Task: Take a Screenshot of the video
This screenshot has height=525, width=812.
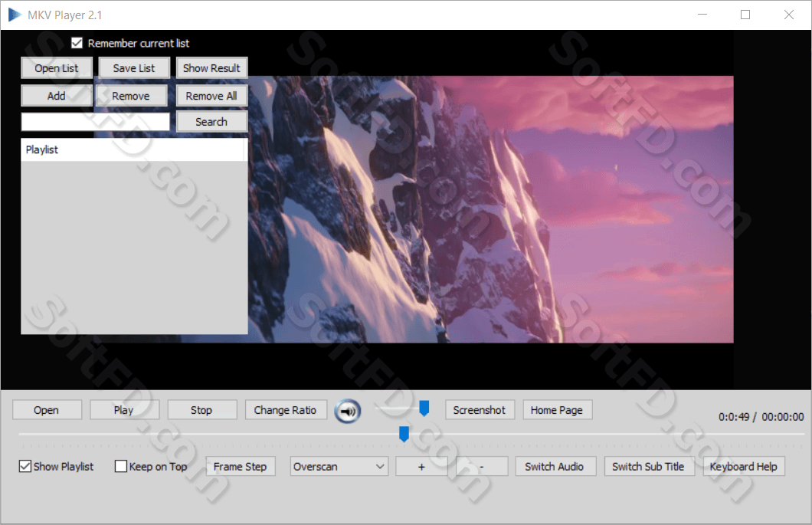Action: point(480,410)
